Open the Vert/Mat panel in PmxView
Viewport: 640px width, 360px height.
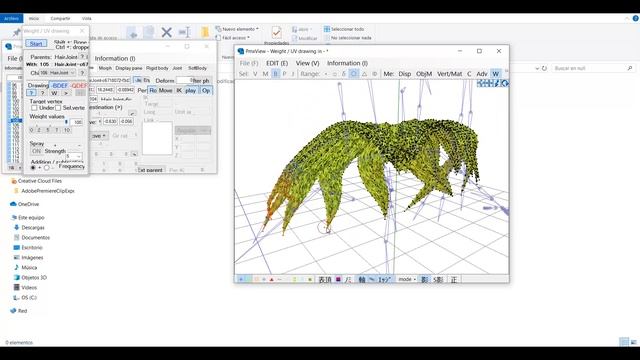449,74
